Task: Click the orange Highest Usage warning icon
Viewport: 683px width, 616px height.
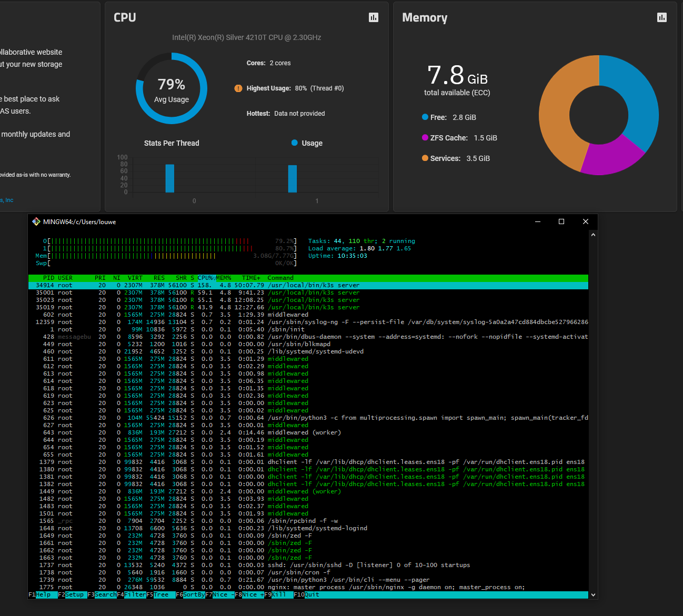Action: (238, 88)
